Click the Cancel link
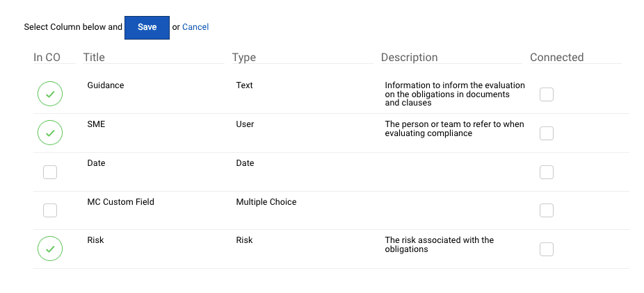 coord(195,27)
